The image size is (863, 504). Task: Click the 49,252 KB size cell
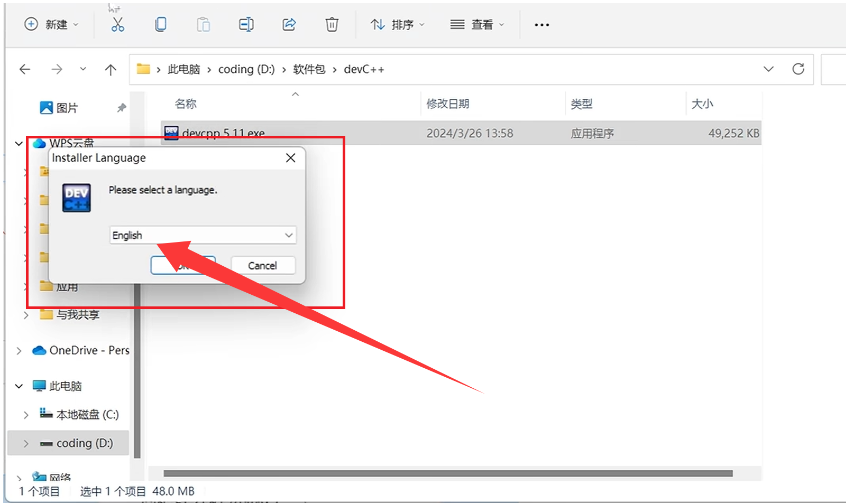[734, 133]
